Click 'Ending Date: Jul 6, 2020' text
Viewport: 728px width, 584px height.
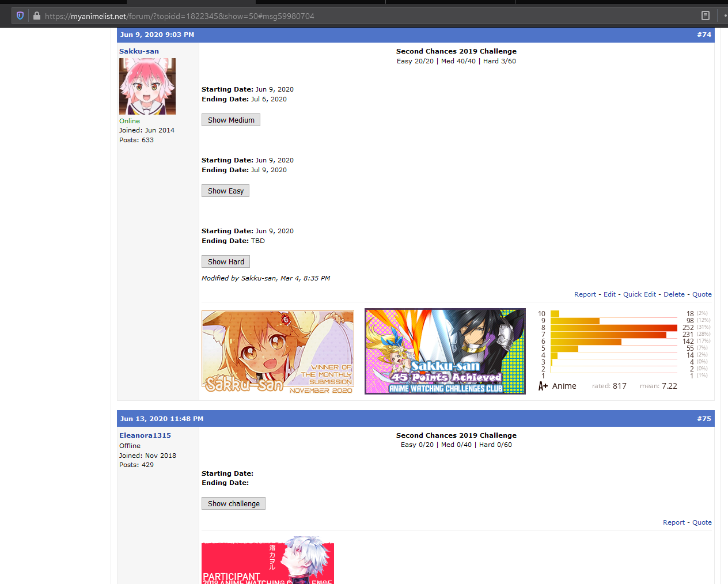pos(244,99)
